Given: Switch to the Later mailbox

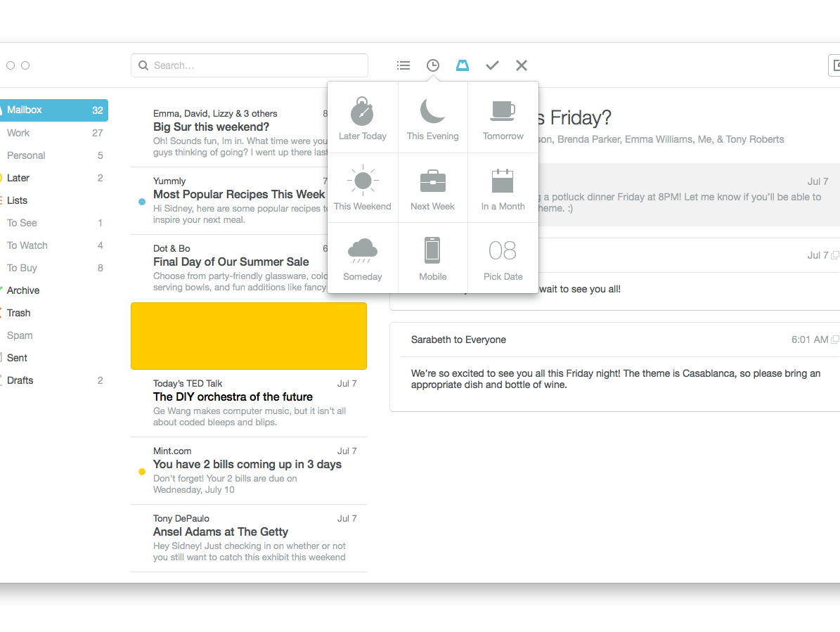Looking at the screenshot, I should tap(20, 178).
